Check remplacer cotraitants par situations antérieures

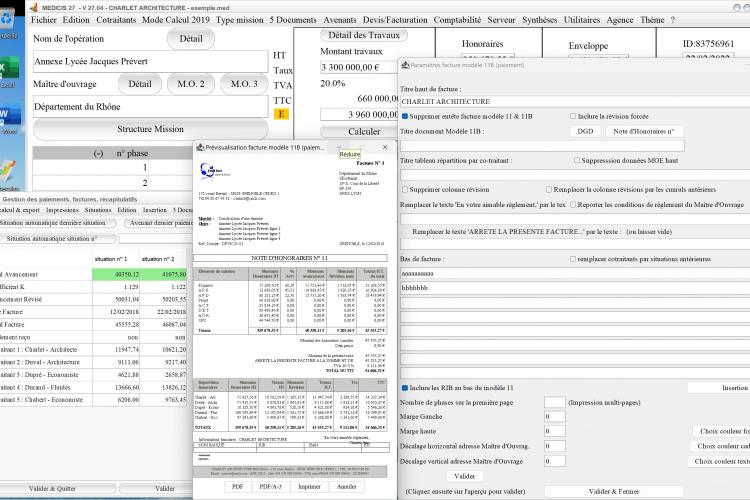573,259
